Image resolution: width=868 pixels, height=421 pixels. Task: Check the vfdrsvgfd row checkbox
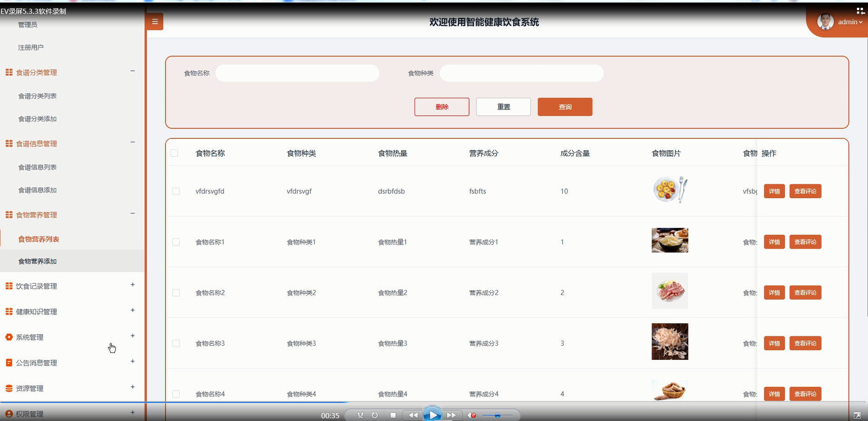176,191
